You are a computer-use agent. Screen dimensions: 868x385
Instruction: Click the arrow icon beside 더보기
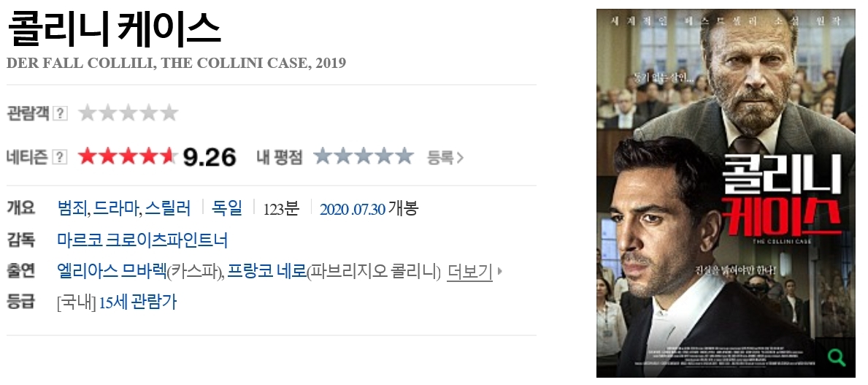click(x=500, y=272)
